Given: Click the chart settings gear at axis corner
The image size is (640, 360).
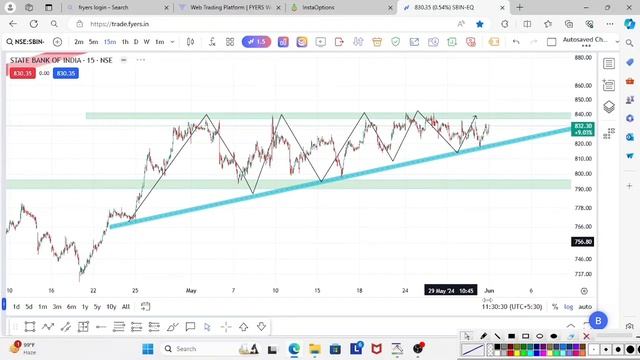Looking at the screenshot, I should (x=584, y=291).
